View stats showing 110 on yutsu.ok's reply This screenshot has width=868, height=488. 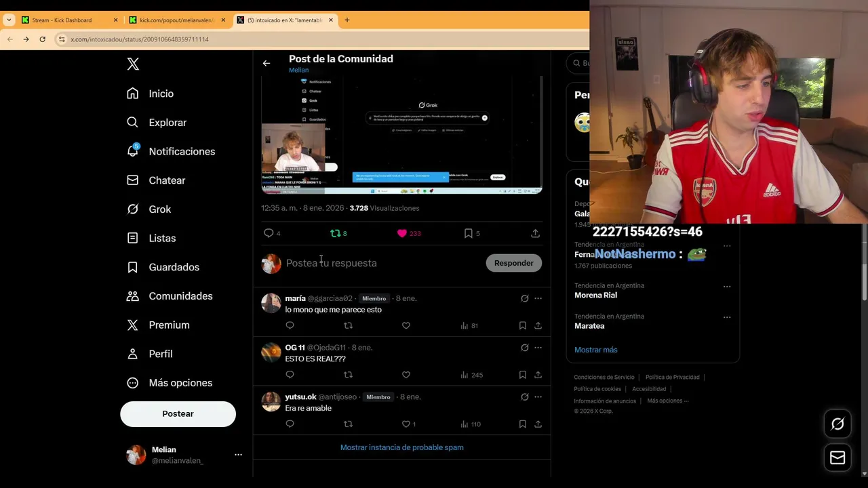coord(471,424)
